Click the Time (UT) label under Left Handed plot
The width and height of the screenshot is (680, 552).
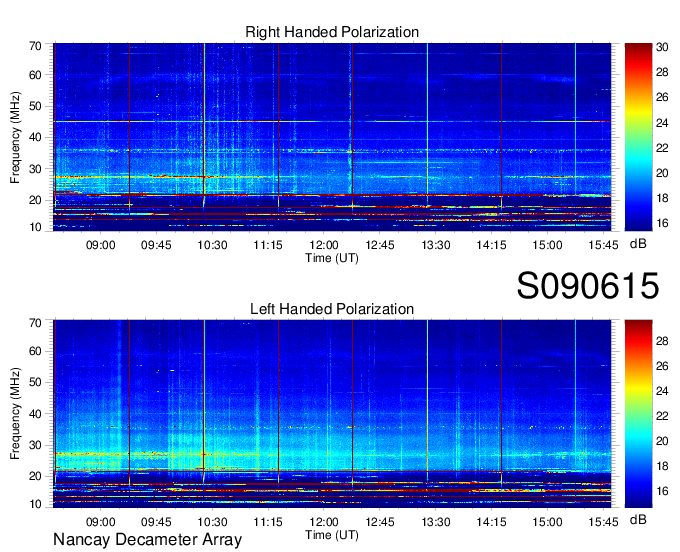pos(332,535)
